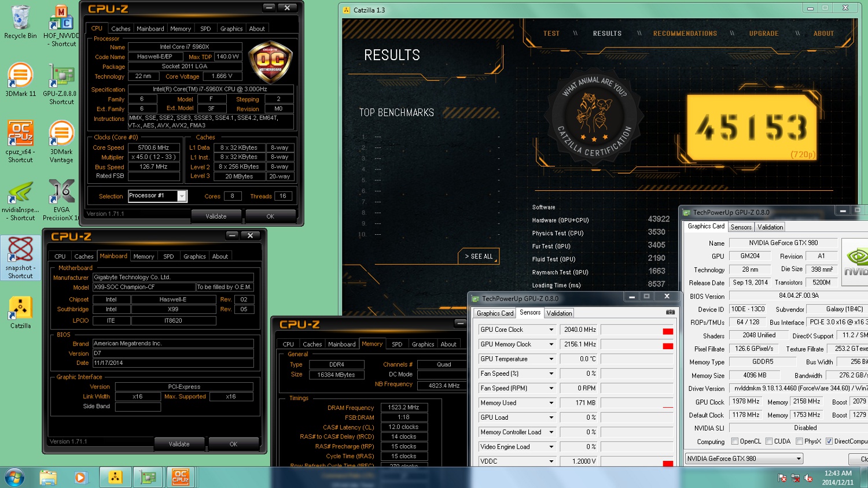Toggle the DirectCompute checkbox in GPU-Z
This screenshot has height=488, width=868.
tap(829, 441)
